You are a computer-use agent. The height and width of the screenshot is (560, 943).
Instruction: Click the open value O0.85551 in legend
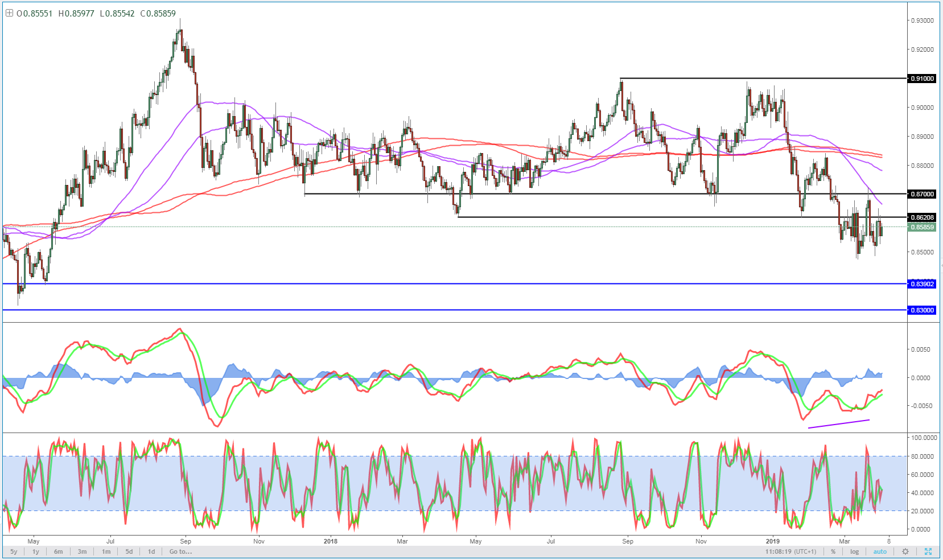[x=35, y=13]
